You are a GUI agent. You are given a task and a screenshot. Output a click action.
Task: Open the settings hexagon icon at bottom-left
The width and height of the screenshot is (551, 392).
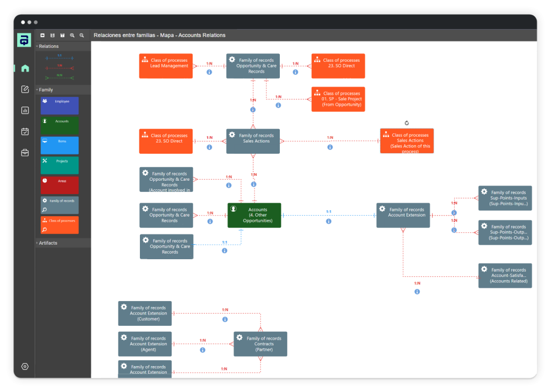pyautogui.click(x=25, y=366)
